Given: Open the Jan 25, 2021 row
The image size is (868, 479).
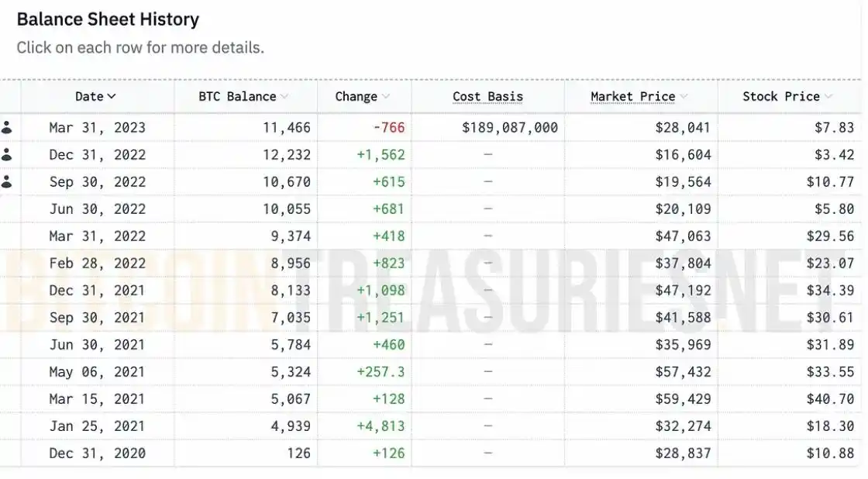Looking at the screenshot, I should pos(97,426).
